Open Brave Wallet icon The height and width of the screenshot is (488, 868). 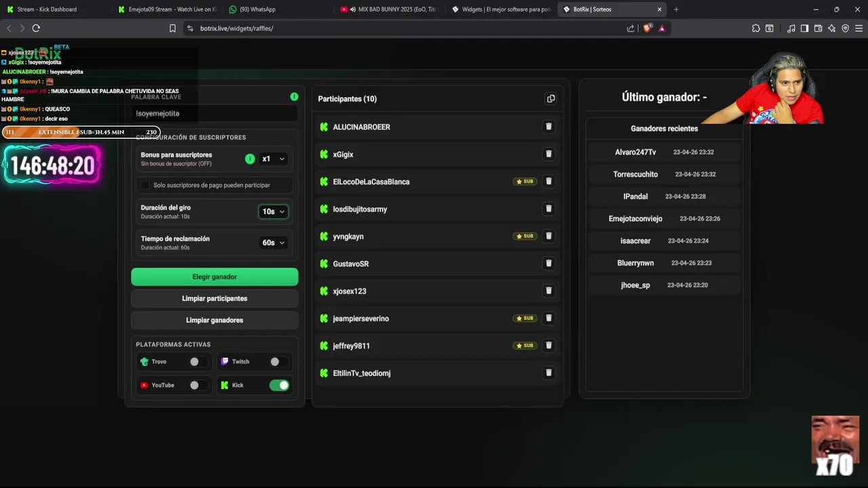pos(818,28)
